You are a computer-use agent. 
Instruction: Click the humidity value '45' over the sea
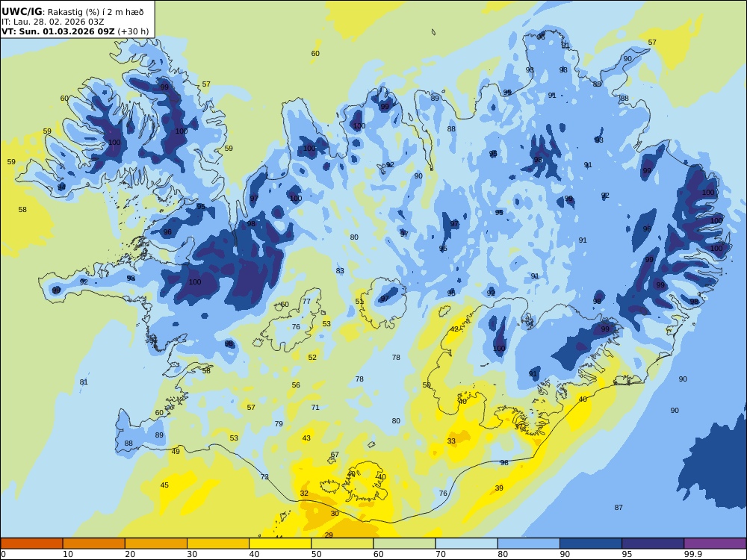(x=164, y=485)
